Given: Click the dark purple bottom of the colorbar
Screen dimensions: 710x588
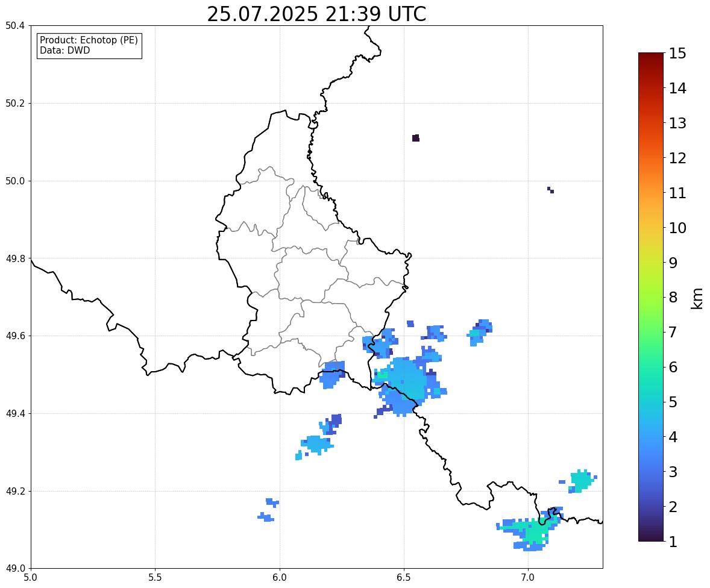Looking at the screenshot, I should tap(651, 536).
